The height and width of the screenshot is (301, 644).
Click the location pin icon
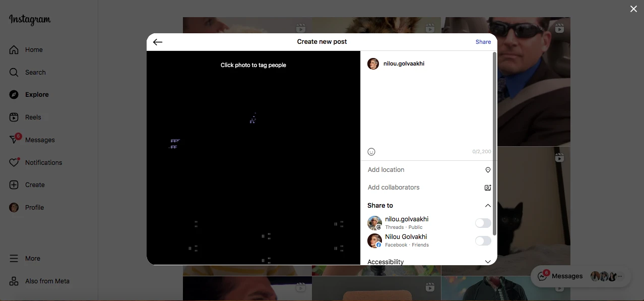click(488, 170)
